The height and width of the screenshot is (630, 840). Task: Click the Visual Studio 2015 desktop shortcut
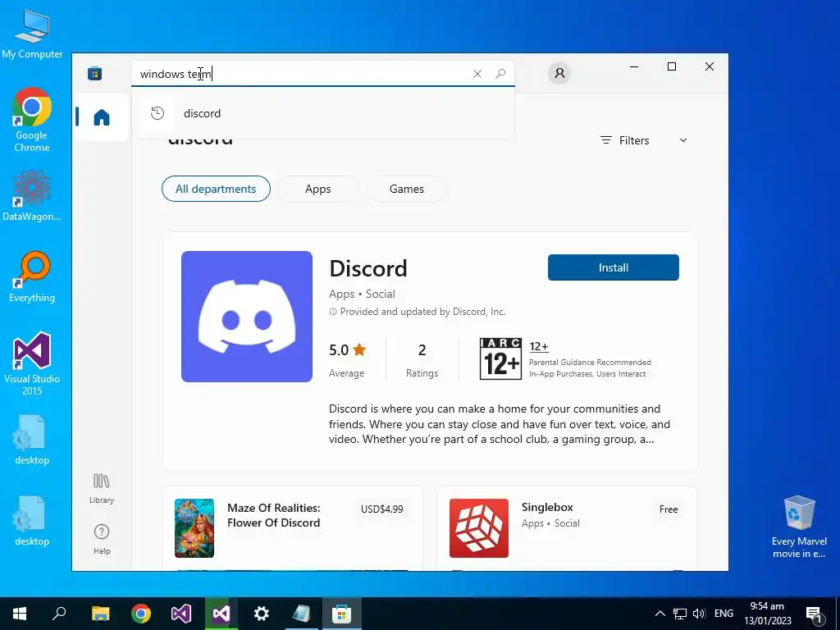(32, 363)
